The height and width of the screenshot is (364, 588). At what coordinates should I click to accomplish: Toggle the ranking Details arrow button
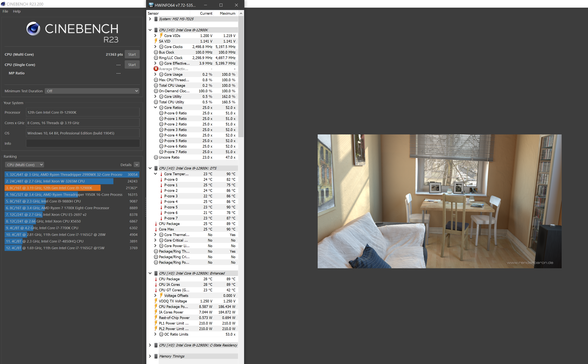137,165
